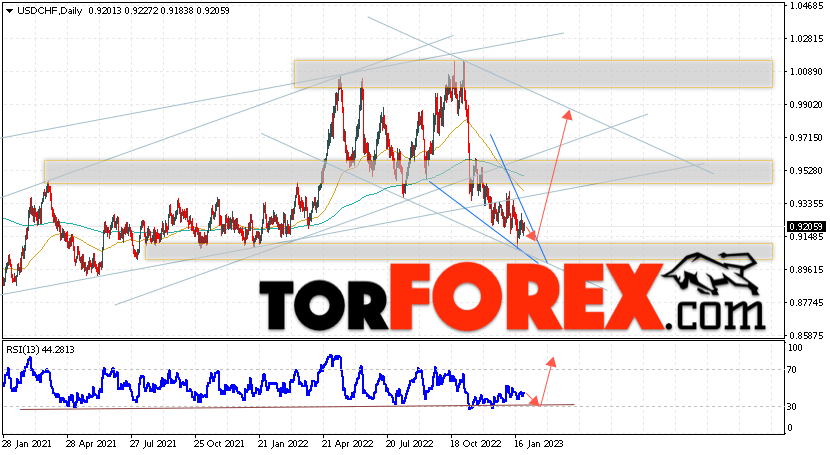Click the 1.00890 price axis label
830x455 pixels.
coord(807,71)
